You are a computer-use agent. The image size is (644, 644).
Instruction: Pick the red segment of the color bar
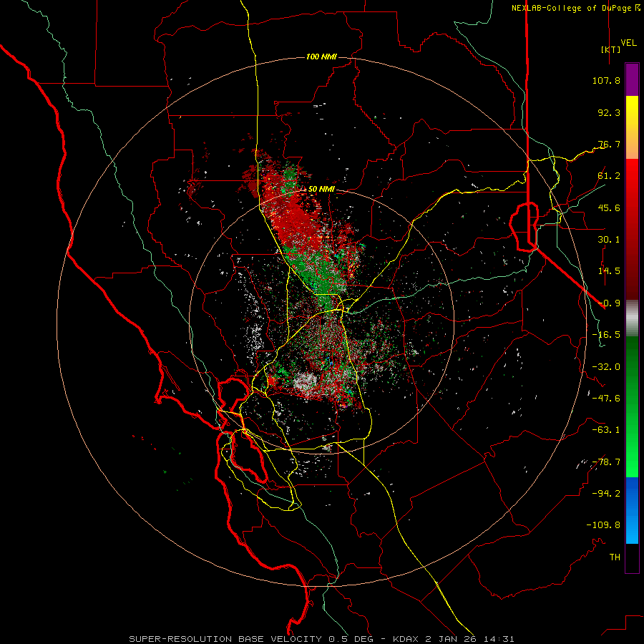coord(632,229)
